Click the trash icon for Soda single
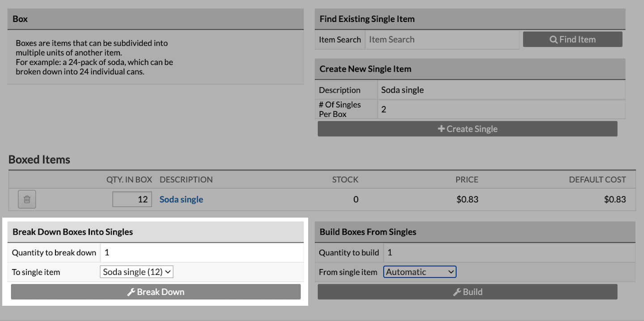Image resolution: width=644 pixels, height=321 pixels. pos(27,199)
